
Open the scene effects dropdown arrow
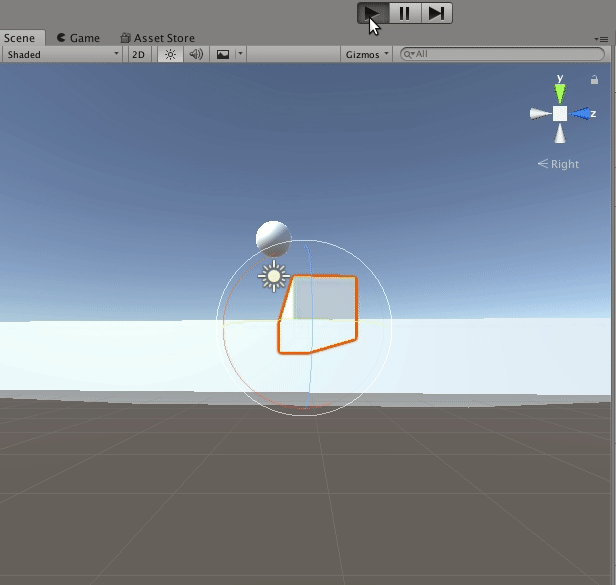pyautogui.click(x=240, y=54)
